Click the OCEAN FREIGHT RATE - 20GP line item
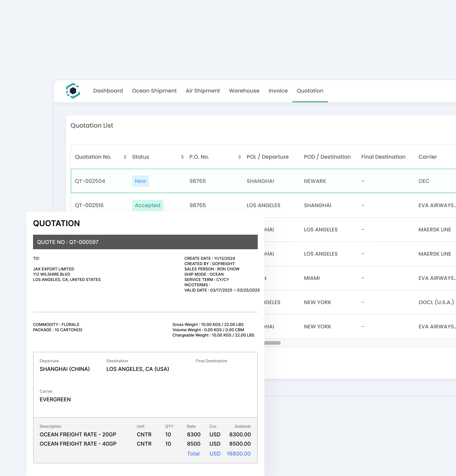Image resolution: width=456 pixels, height=476 pixels. pyautogui.click(x=78, y=435)
